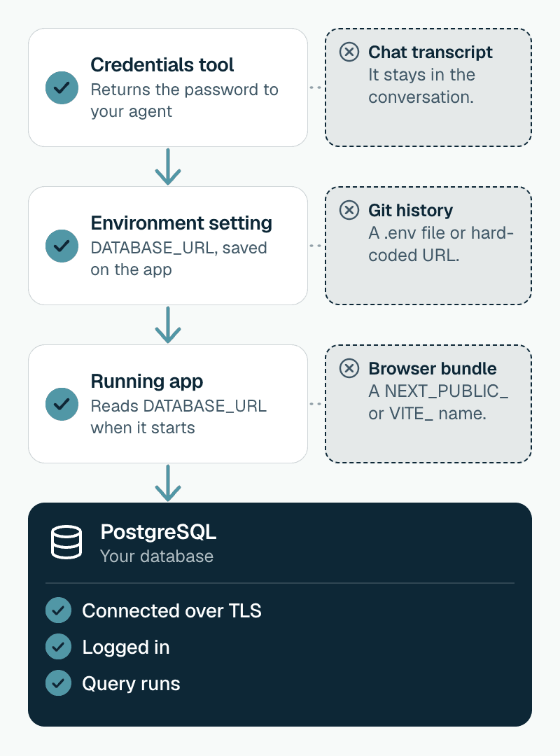Viewport: 560px width, 756px height.
Task: Click the Environment setting checkmark icon
Action: click(x=62, y=246)
